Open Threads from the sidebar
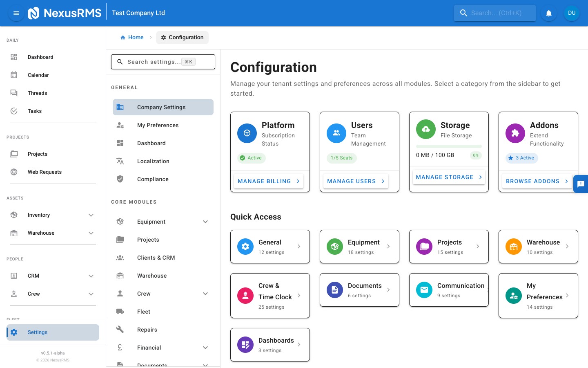588x368 pixels. click(14, 93)
